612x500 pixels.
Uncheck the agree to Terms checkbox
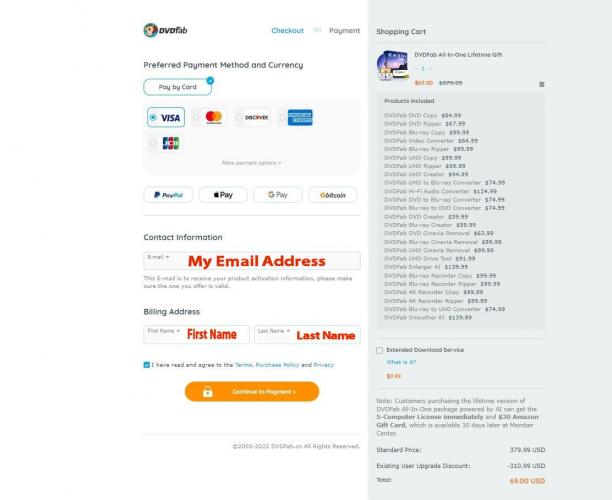pyautogui.click(x=146, y=365)
